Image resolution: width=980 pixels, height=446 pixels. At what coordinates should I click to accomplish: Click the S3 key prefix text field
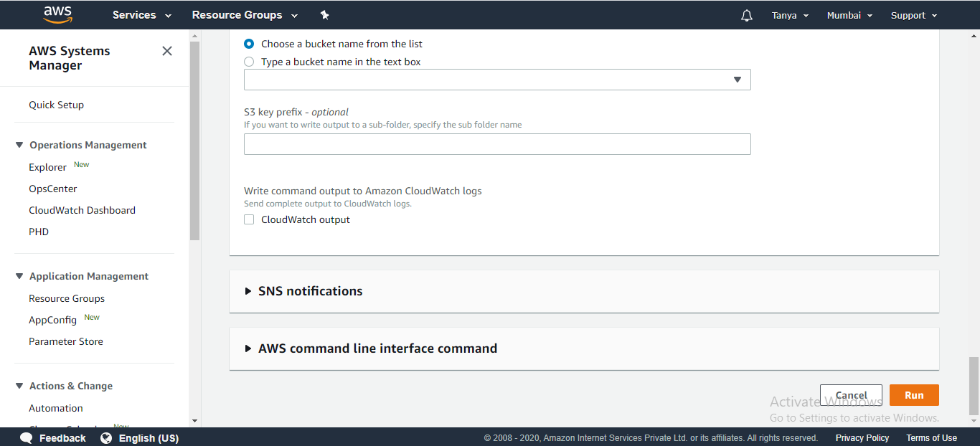click(x=497, y=144)
